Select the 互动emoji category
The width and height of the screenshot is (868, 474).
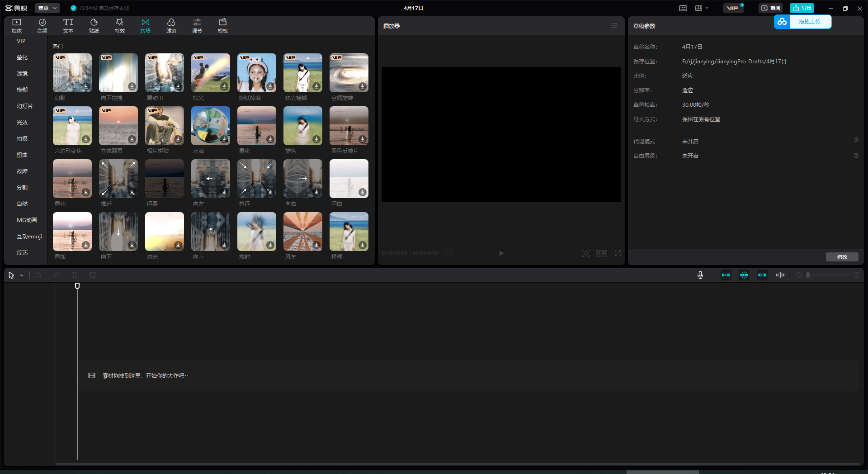(29, 237)
